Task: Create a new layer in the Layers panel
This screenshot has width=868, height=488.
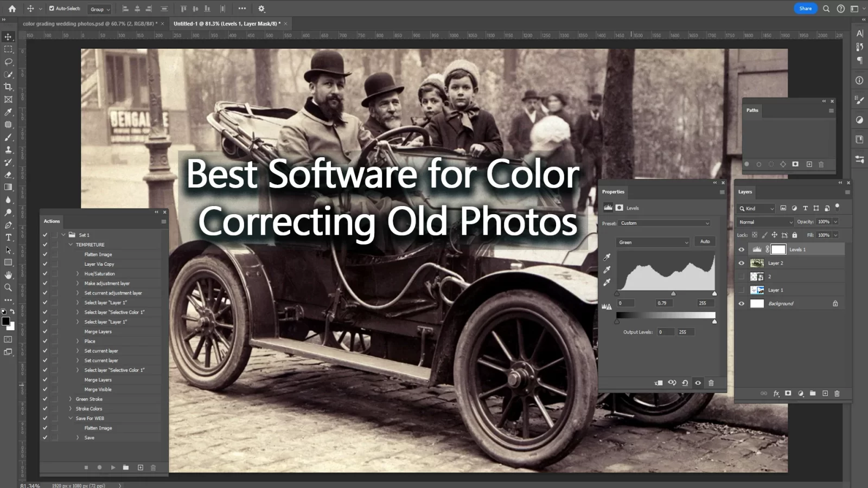Action: coord(825,394)
